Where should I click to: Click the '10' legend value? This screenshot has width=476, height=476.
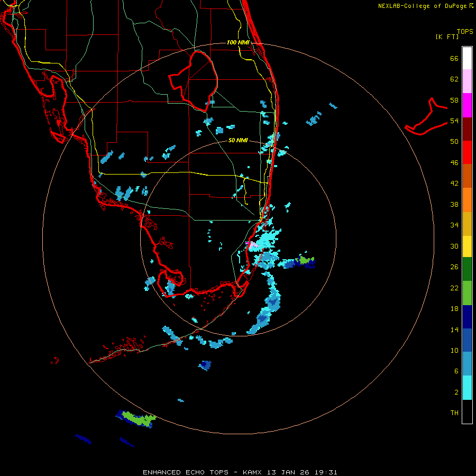pos(454,350)
